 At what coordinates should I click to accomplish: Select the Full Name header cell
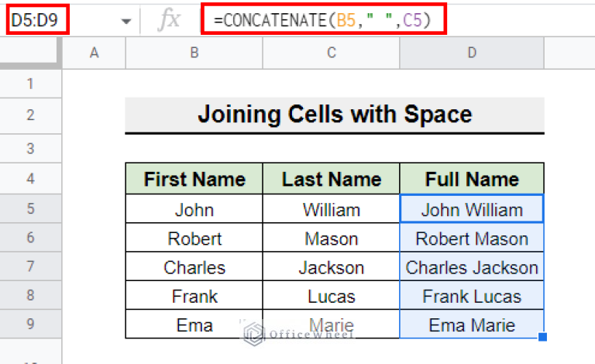click(472, 179)
